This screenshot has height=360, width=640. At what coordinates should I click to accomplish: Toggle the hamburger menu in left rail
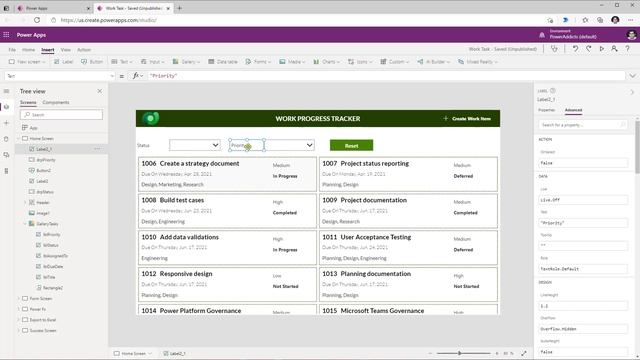[6, 91]
